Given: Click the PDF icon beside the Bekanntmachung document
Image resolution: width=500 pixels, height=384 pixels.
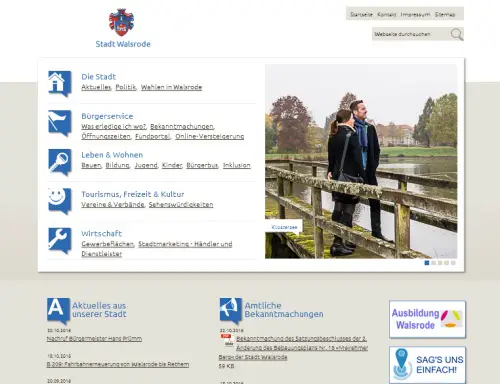Looking at the screenshot, I should pos(227,340).
